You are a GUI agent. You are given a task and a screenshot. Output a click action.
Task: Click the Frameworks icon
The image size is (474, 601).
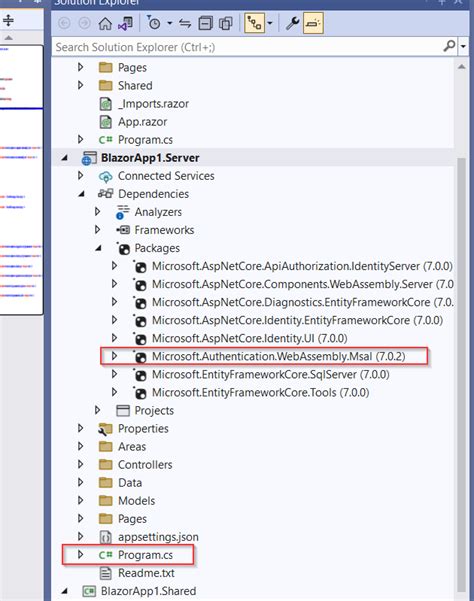(x=123, y=230)
